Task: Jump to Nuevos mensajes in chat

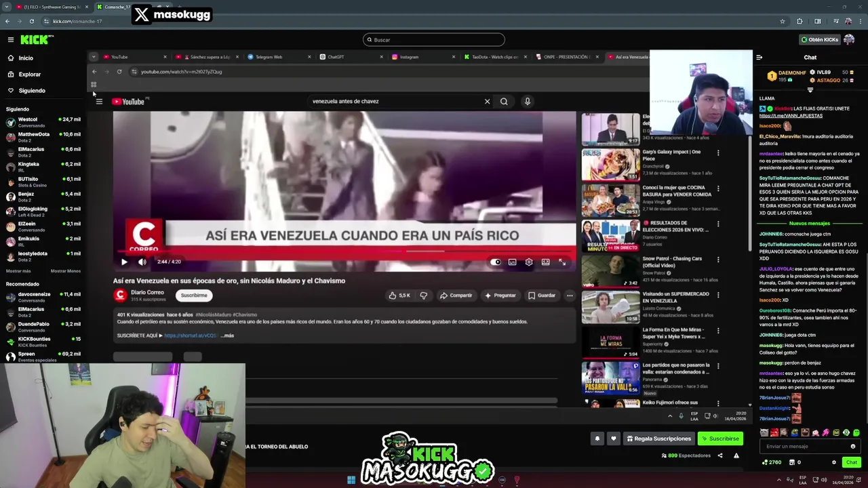Action: pos(810,224)
